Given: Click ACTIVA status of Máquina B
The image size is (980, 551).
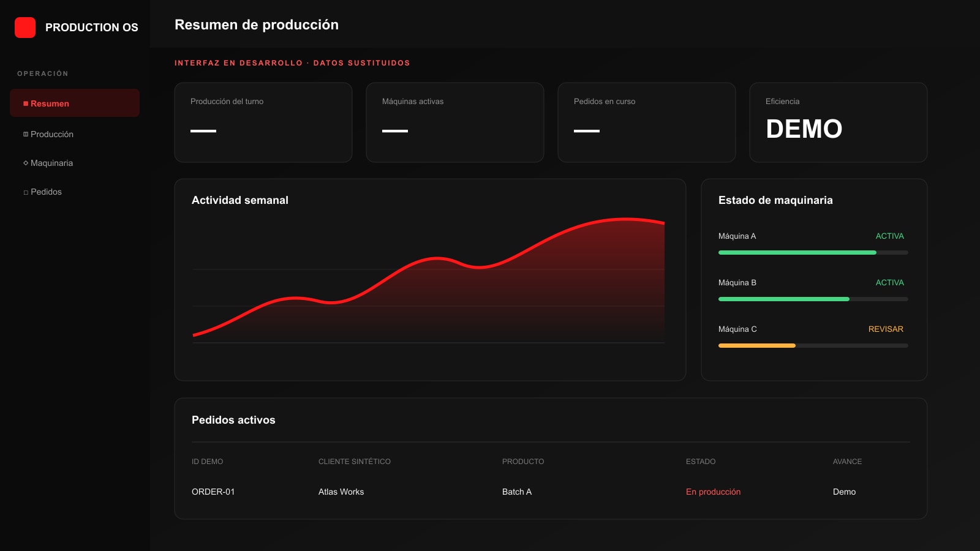Looking at the screenshot, I should (x=889, y=282).
